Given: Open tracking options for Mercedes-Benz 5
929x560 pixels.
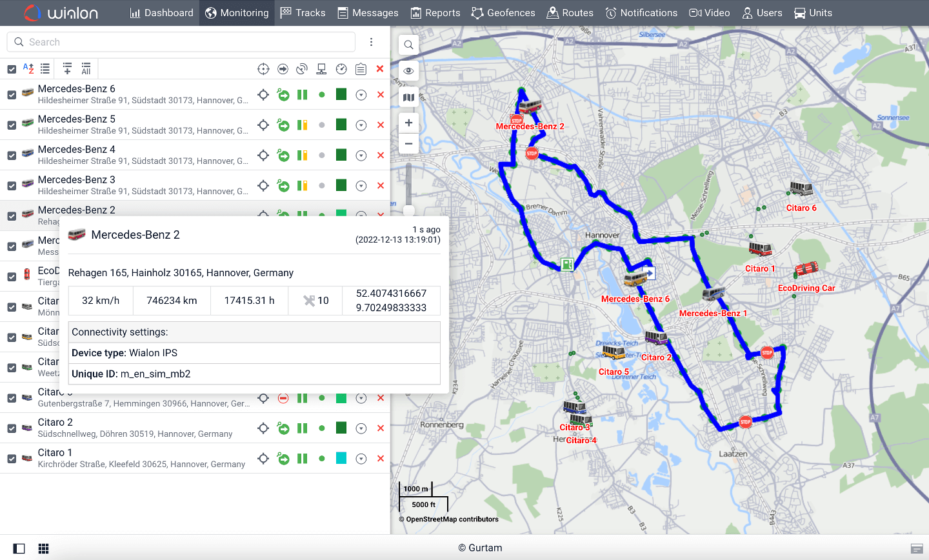Looking at the screenshot, I should [361, 125].
